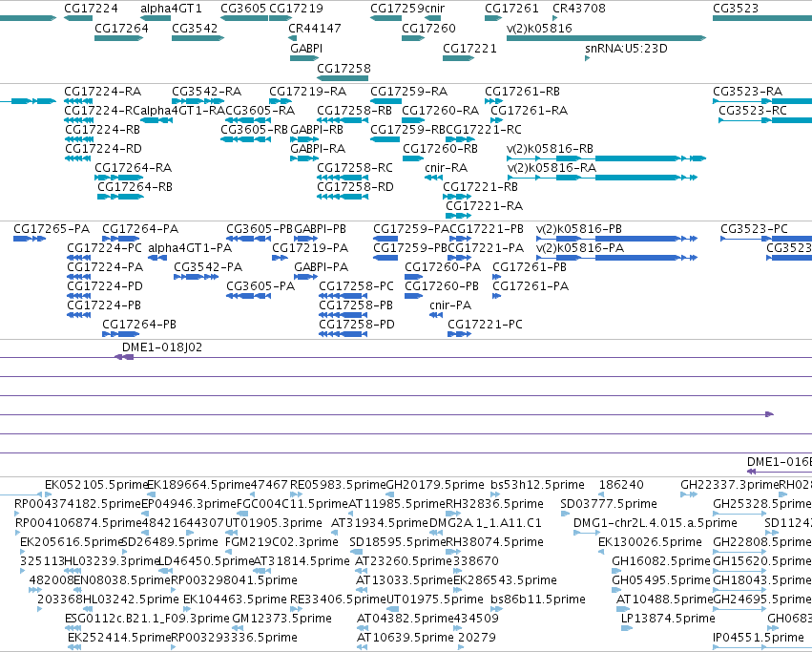Open EST label FGM219C02.3prime
Screen dimensions: 812x652
click(x=281, y=541)
